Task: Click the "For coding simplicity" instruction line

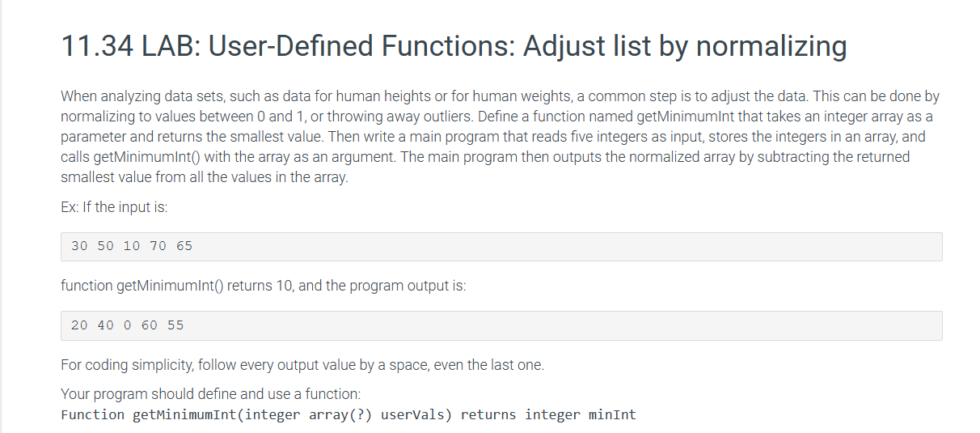Action: [x=302, y=365]
